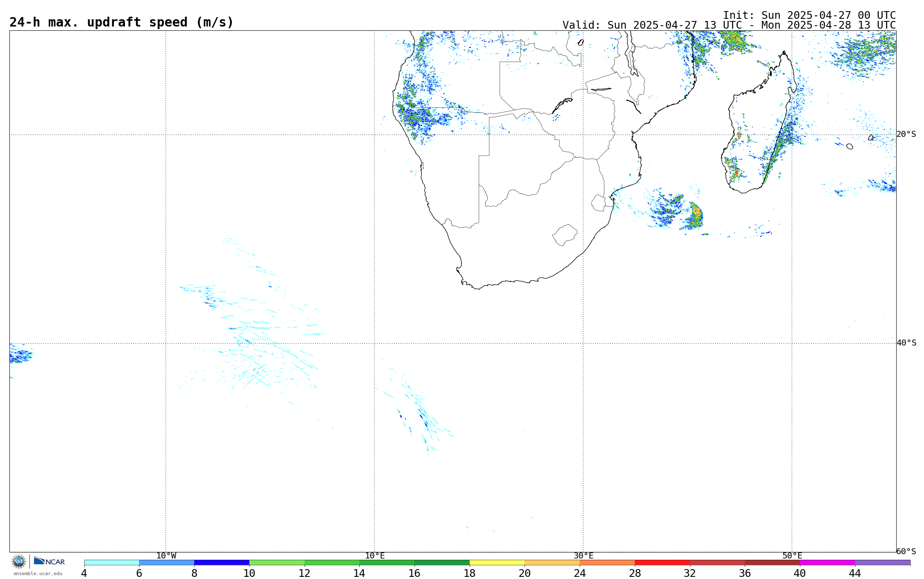Click the '10°W' longitude label
This screenshot has height=579, width=924.
(166, 556)
